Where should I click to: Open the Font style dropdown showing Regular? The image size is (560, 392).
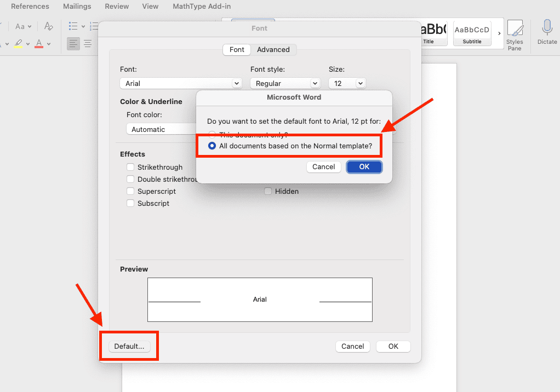[x=285, y=83]
